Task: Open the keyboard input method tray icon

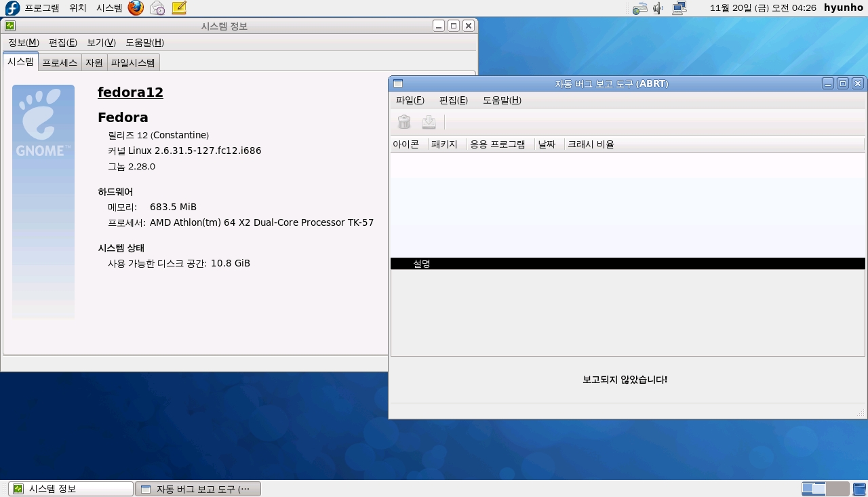Action: (x=639, y=8)
